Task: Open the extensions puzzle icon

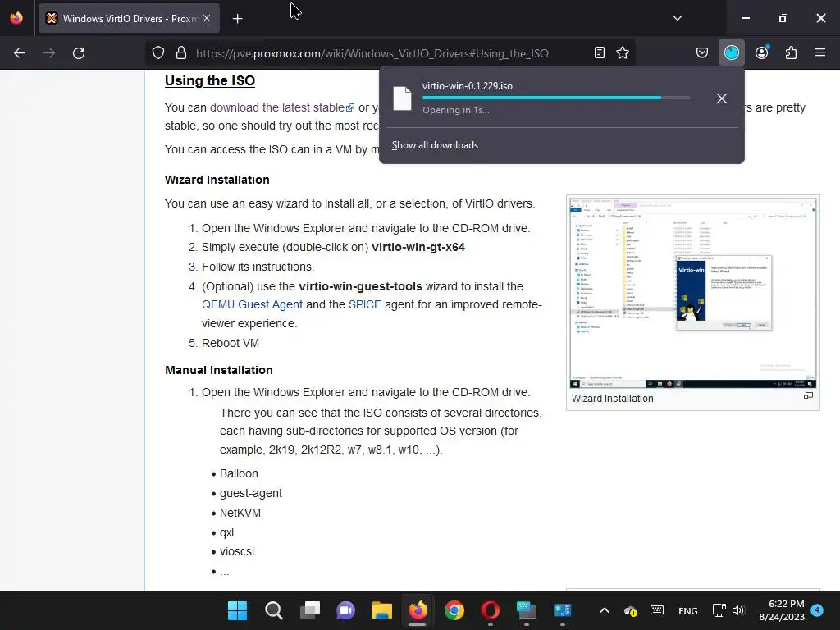Action: [x=791, y=53]
